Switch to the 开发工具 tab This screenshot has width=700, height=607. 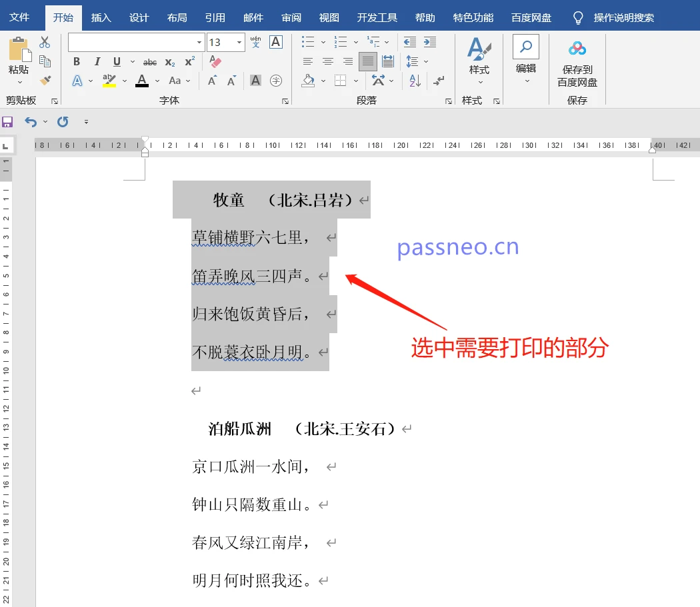pyautogui.click(x=377, y=17)
